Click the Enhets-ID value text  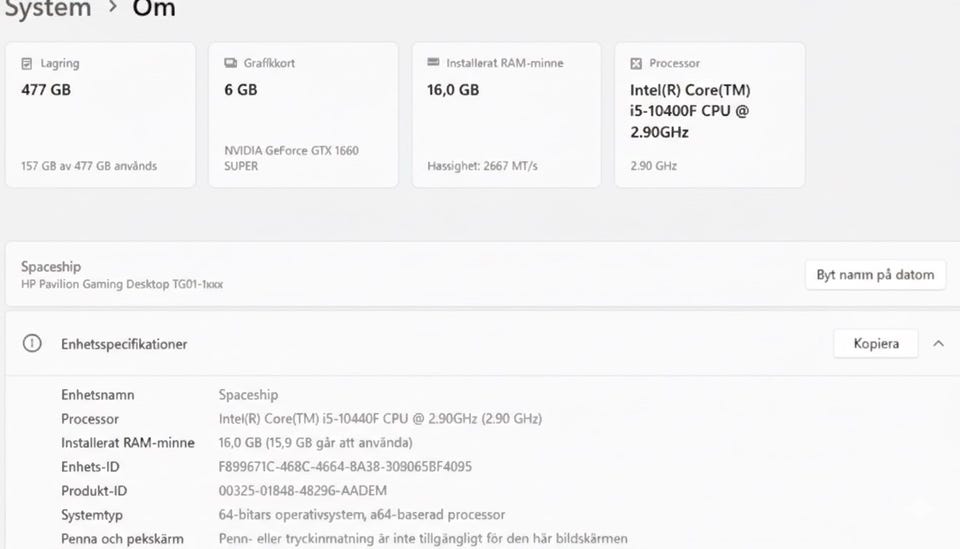click(x=345, y=467)
